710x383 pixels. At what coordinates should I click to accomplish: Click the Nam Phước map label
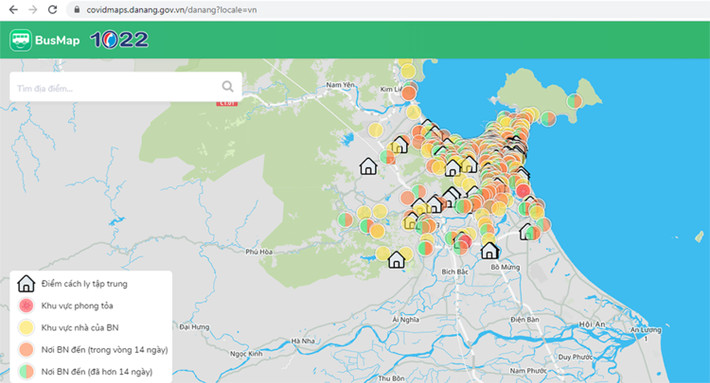tap(528, 371)
